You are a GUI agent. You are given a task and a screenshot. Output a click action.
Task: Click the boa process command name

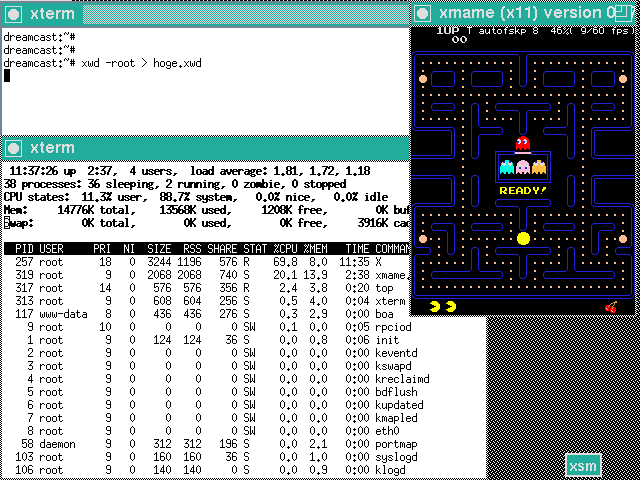pyautogui.click(x=384, y=314)
